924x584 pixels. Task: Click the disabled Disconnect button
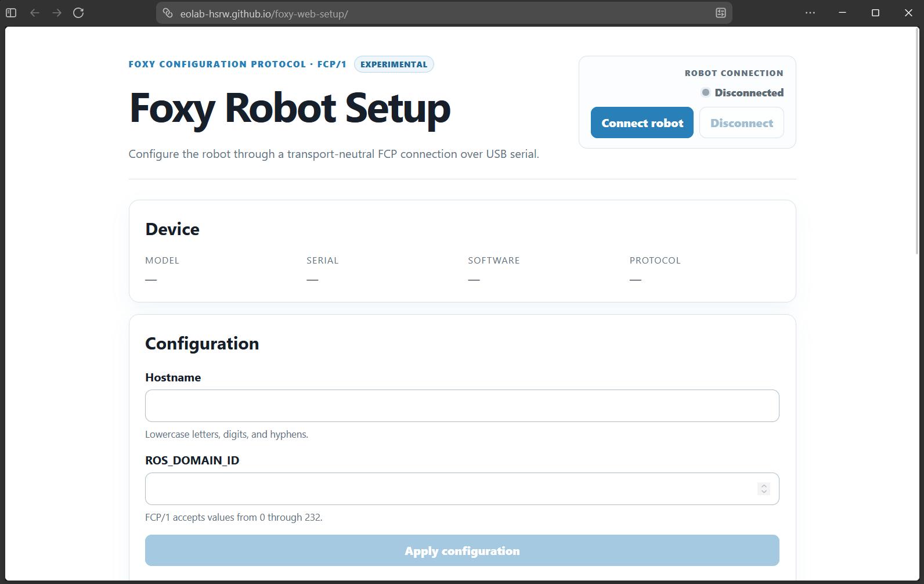[x=742, y=122]
